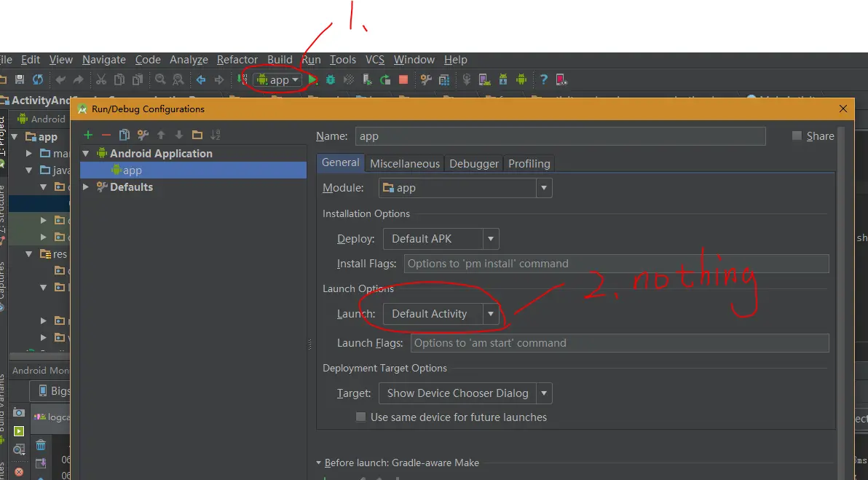Switch to the Debugger tab
This screenshot has height=480, width=868.
pyautogui.click(x=474, y=163)
